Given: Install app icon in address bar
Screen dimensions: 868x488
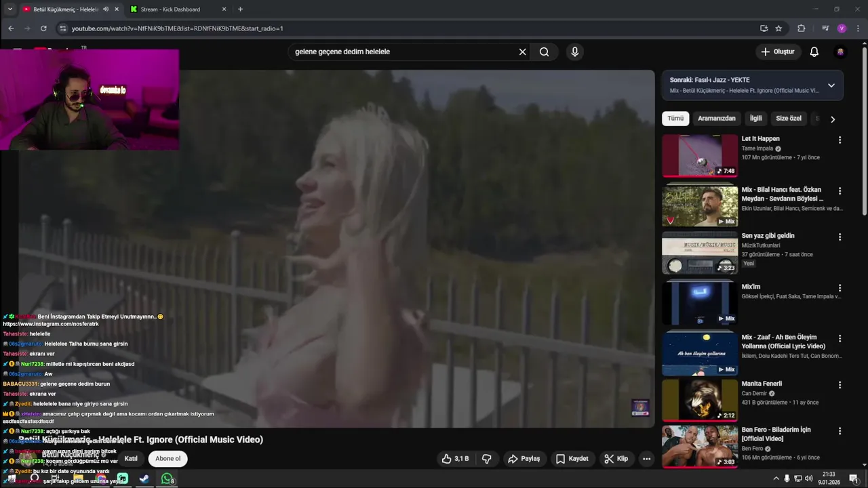Looking at the screenshot, I should (764, 28).
